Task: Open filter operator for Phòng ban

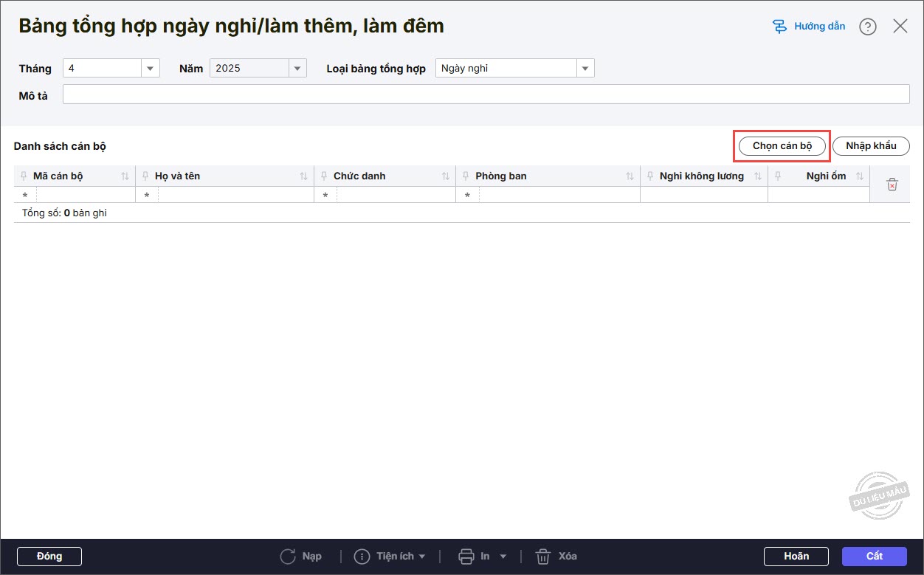Action: tap(467, 195)
